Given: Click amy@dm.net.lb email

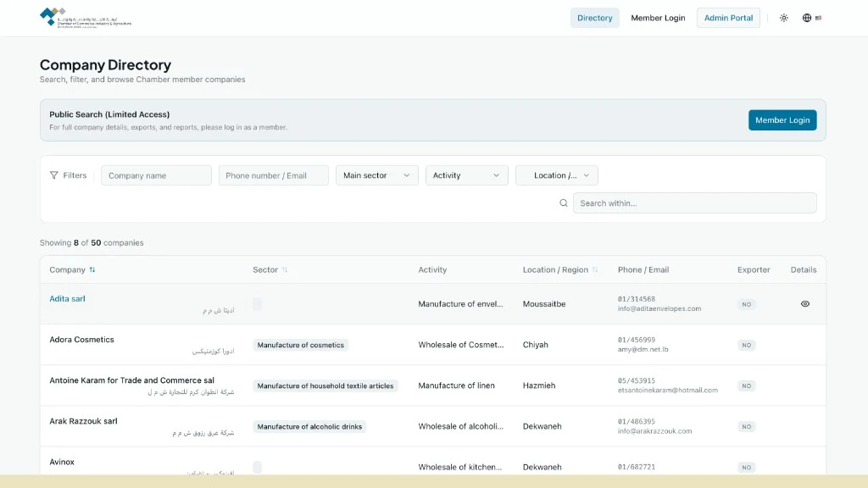Looking at the screenshot, I should click(643, 350).
